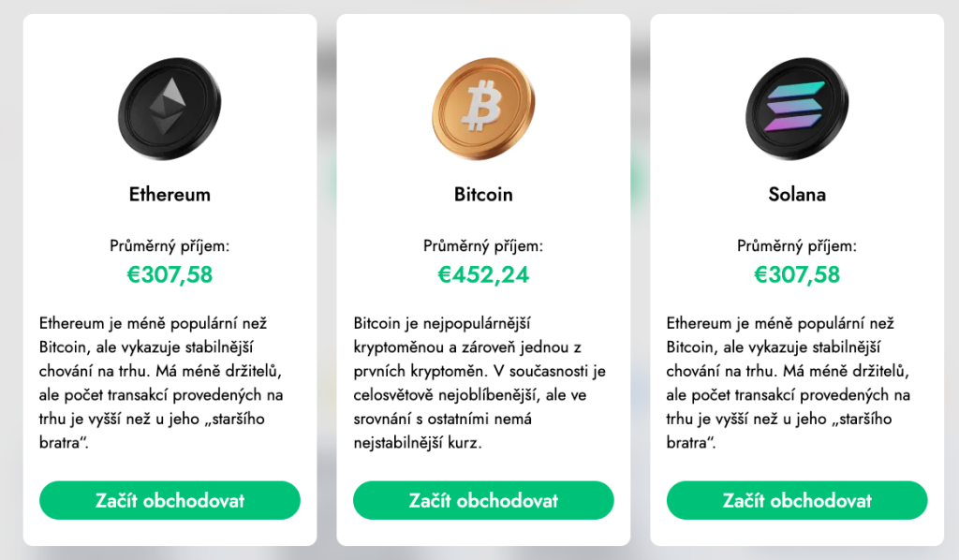Click the Bitcoin je nejpopulárnější description text
The image size is (959, 560).
[x=478, y=382]
